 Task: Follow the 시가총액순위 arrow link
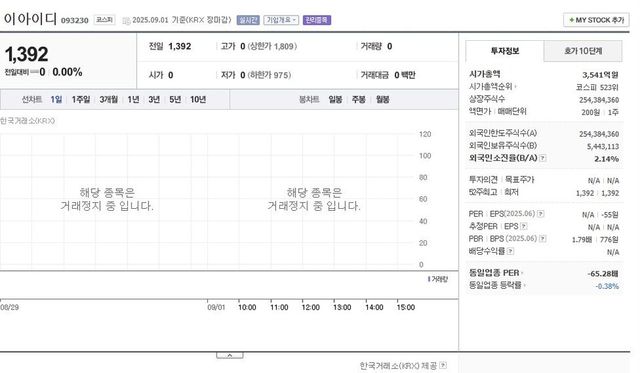click(516, 87)
